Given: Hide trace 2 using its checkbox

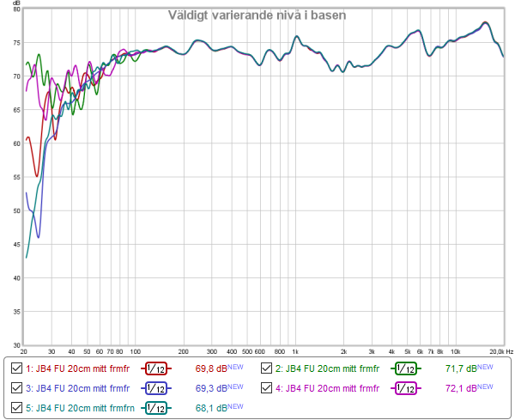Looking at the screenshot, I should (x=268, y=368).
